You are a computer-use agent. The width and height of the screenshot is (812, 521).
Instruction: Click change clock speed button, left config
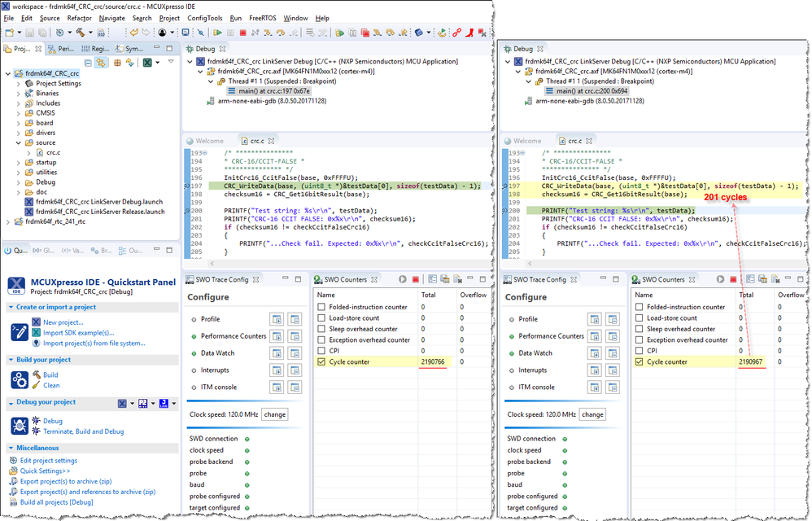point(274,414)
